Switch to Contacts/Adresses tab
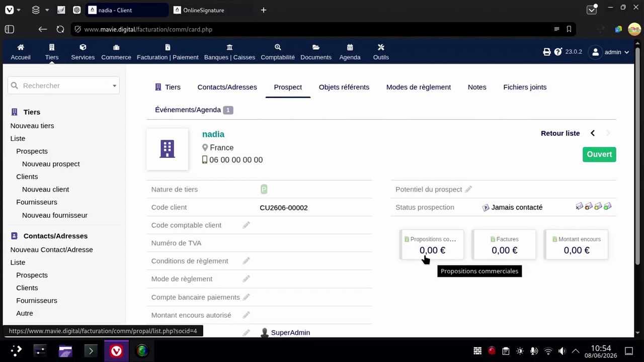This screenshot has height=362, width=644. pyautogui.click(x=227, y=87)
